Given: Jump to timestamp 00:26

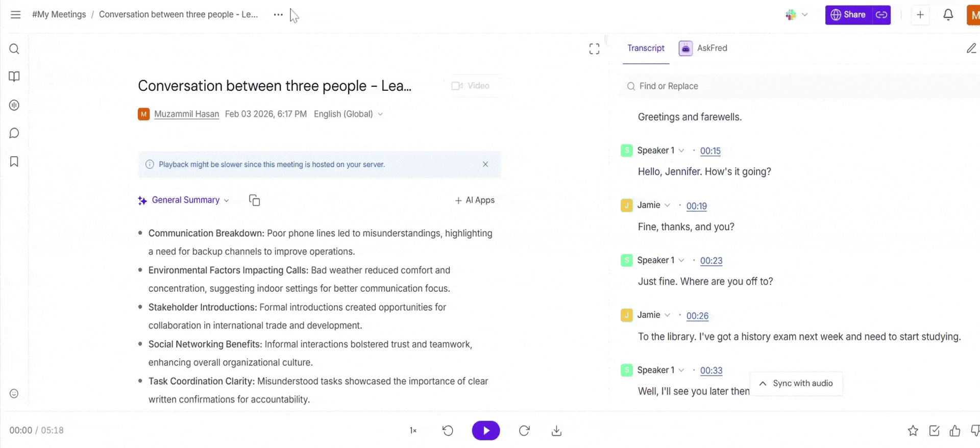Looking at the screenshot, I should 697,316.
